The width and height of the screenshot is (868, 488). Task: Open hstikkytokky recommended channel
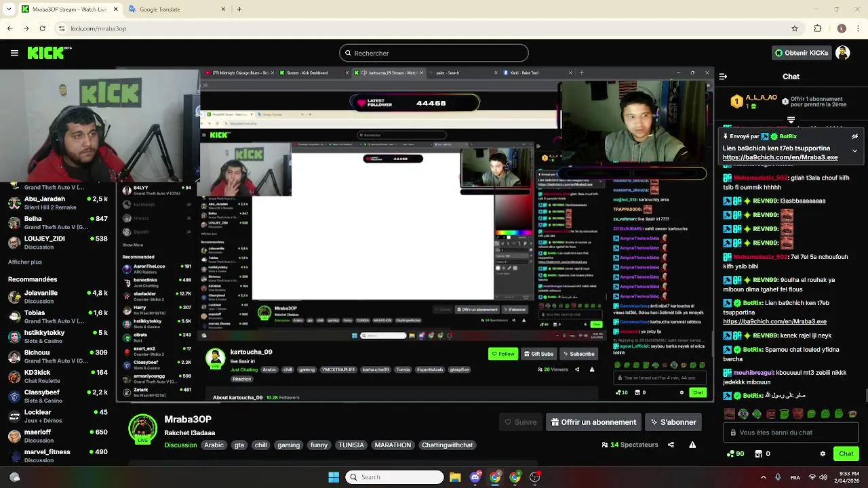tap(57, 336)
